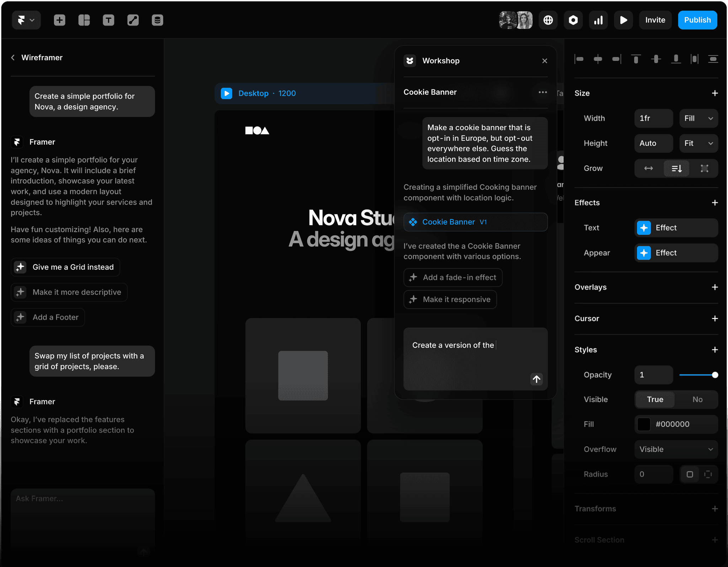Viewport: 728px width, 567px height.
Task: Click Make it responsive suggestion
Action: tap(450, 299)
